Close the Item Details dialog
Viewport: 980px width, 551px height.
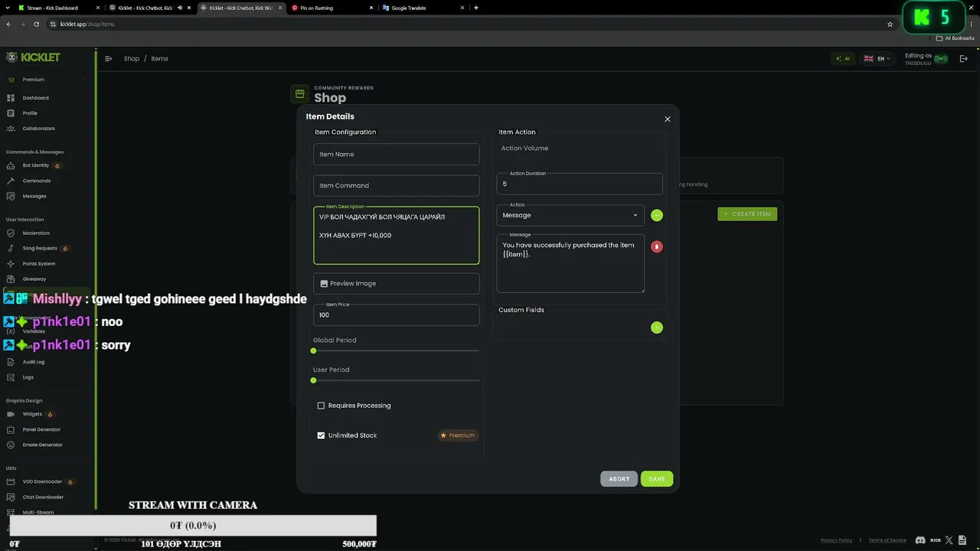(667, 119)
